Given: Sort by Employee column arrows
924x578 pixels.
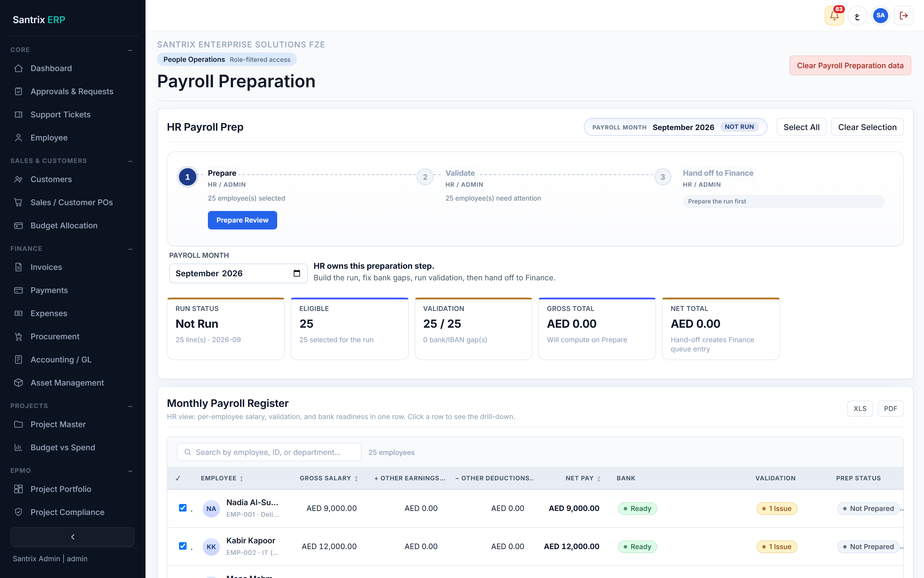Looking at the screenshot, I should pyautogui.click(x=241, y=479).
